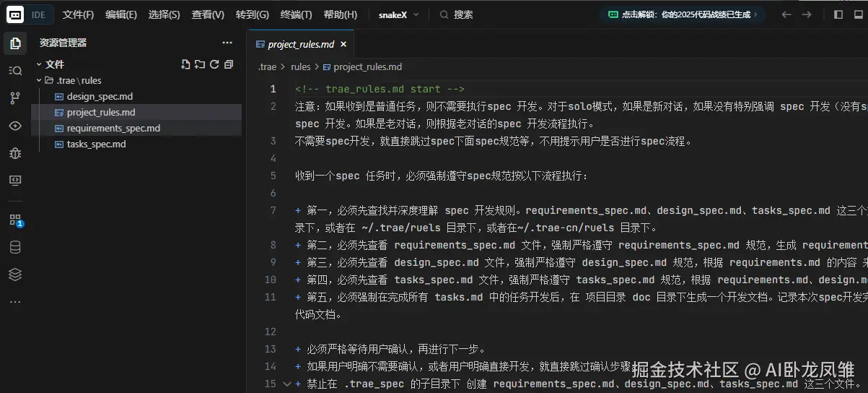Click .trae in the breadcrumb
Screen dimensions: 868x393
click(268, 66)
